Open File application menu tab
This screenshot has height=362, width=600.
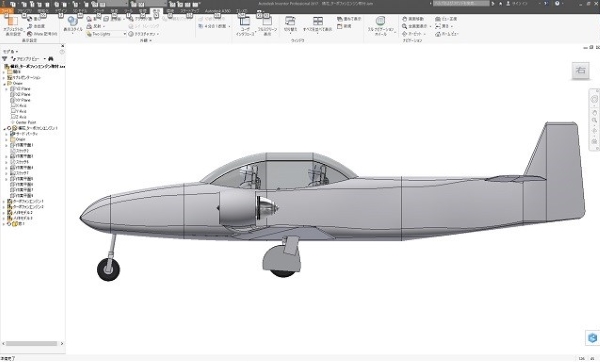[x=7, y=11]
